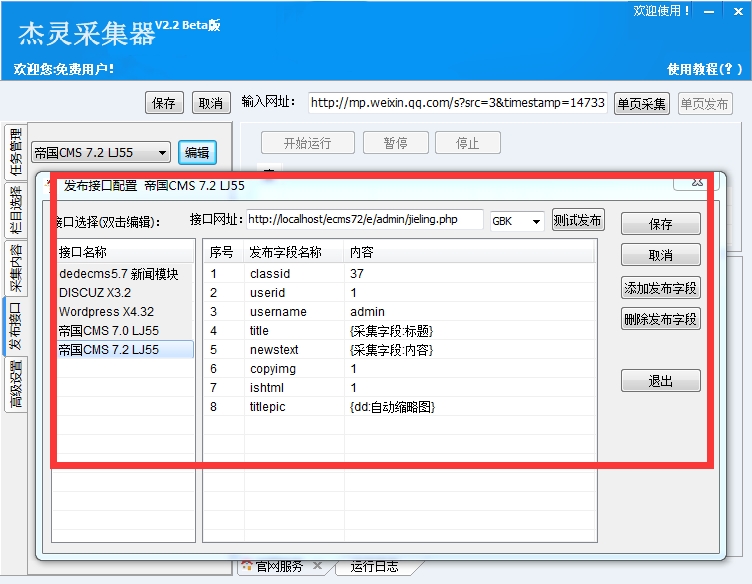Click the dialog's 保存 button
This screenshot has width=752, height=584.
pyautogui.click(x=660, y=224)
